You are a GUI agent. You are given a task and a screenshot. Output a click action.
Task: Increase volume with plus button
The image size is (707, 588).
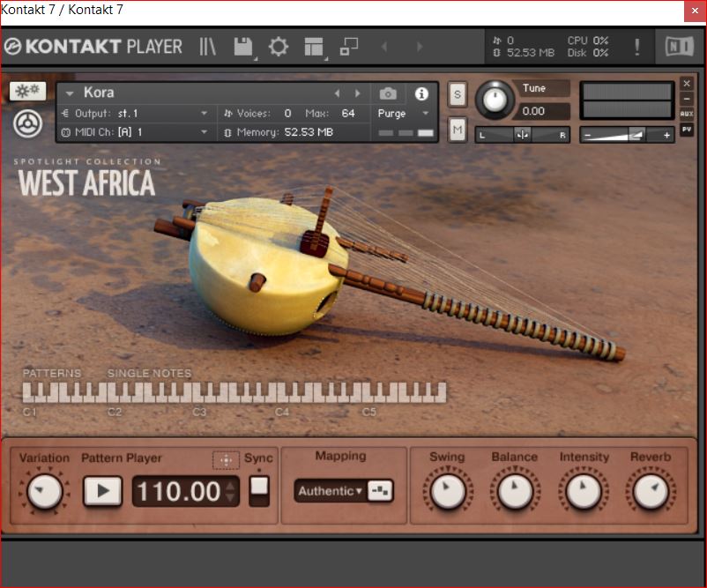tap(666, 135)
